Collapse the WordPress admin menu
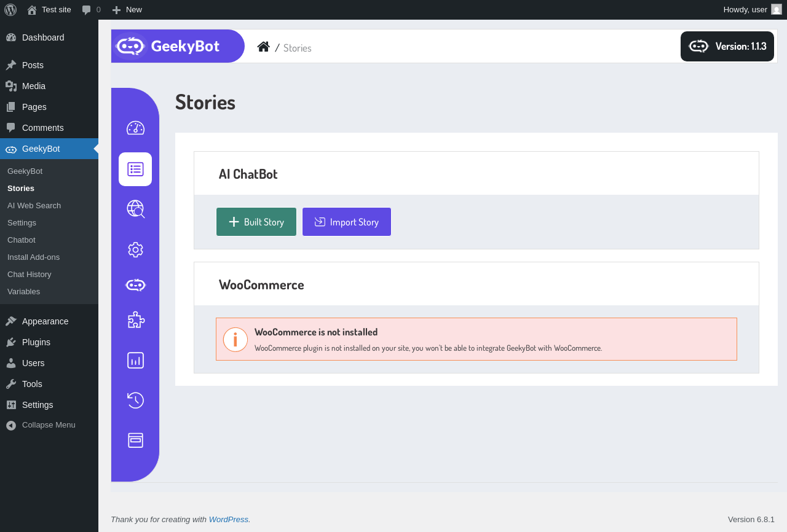 (49, 425)
